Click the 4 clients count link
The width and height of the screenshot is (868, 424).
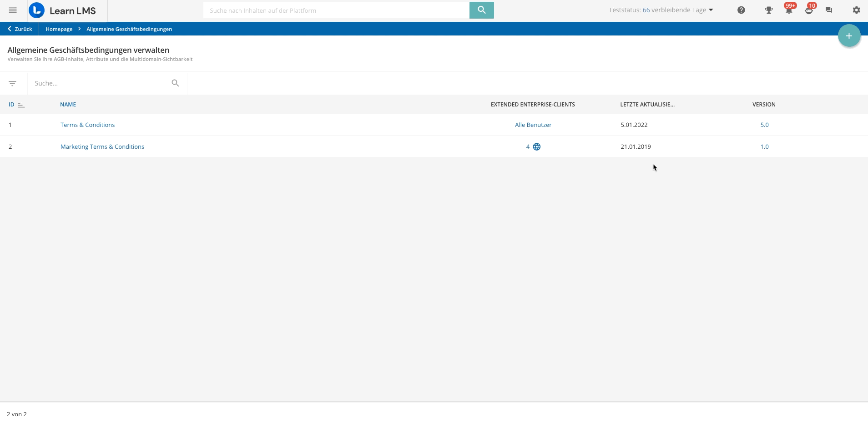pyautogui.click(x=528, y=146)
